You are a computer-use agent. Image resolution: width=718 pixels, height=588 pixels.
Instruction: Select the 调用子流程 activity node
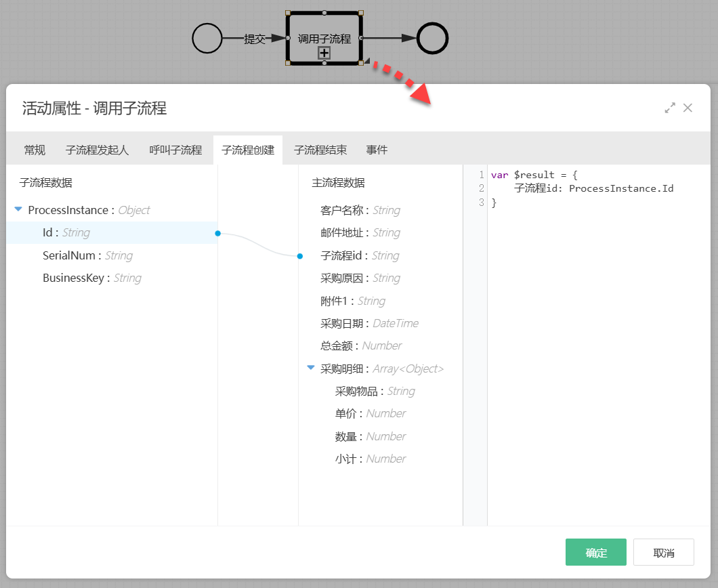point(324,39)
